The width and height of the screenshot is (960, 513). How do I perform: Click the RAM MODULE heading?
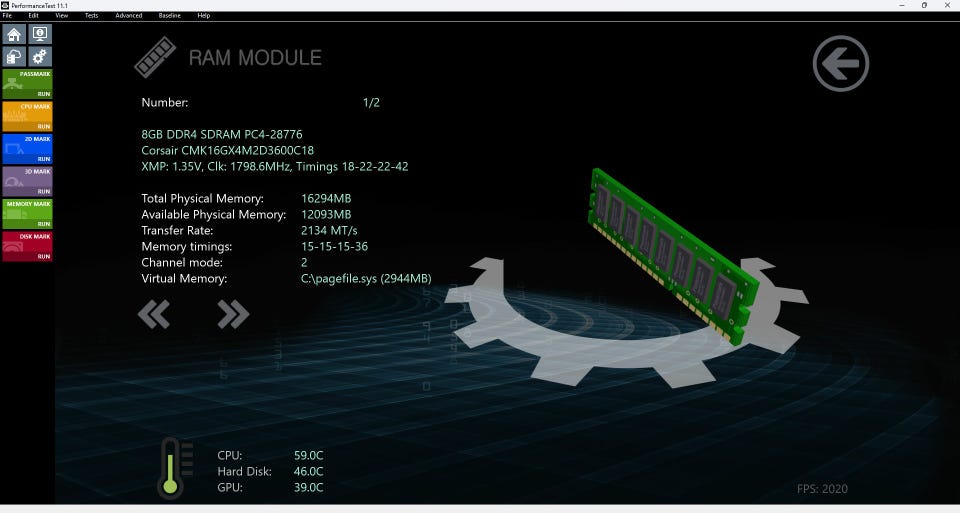255,58
